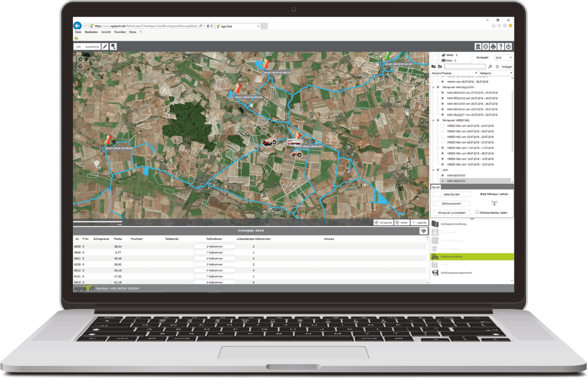Check VREDO NEU 24.07.2018 track checkbox
Image resolution: width=588 pixels, height=378 pixels.
pos(442,126)
